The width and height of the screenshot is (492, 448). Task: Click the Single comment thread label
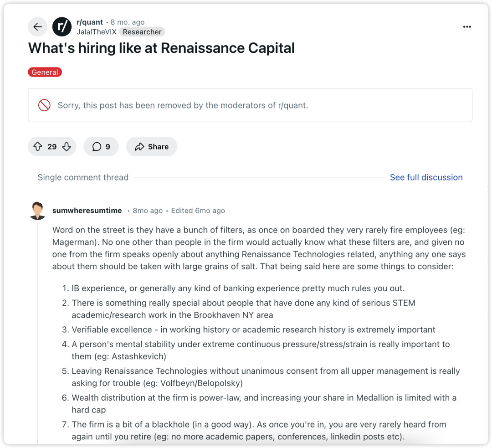point(83,177)
